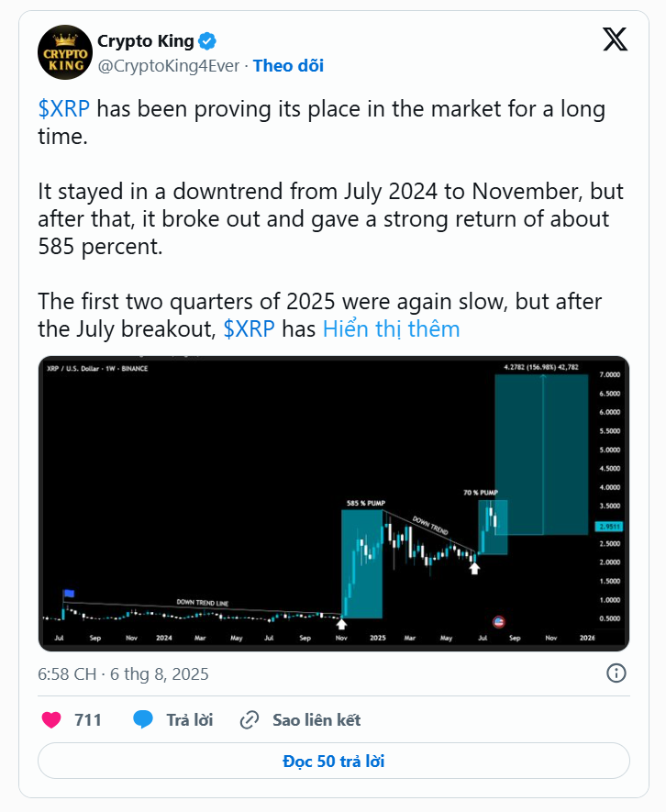Follow the account via "Theo dõi"
Image resolution: width=666 pixels, height=812 pixels.
coord(288,65)
